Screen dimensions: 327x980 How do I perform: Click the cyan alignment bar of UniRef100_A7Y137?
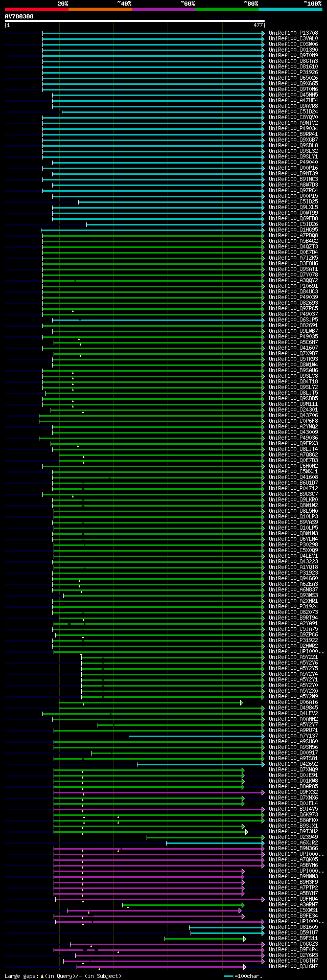click(x=197, y=736)
